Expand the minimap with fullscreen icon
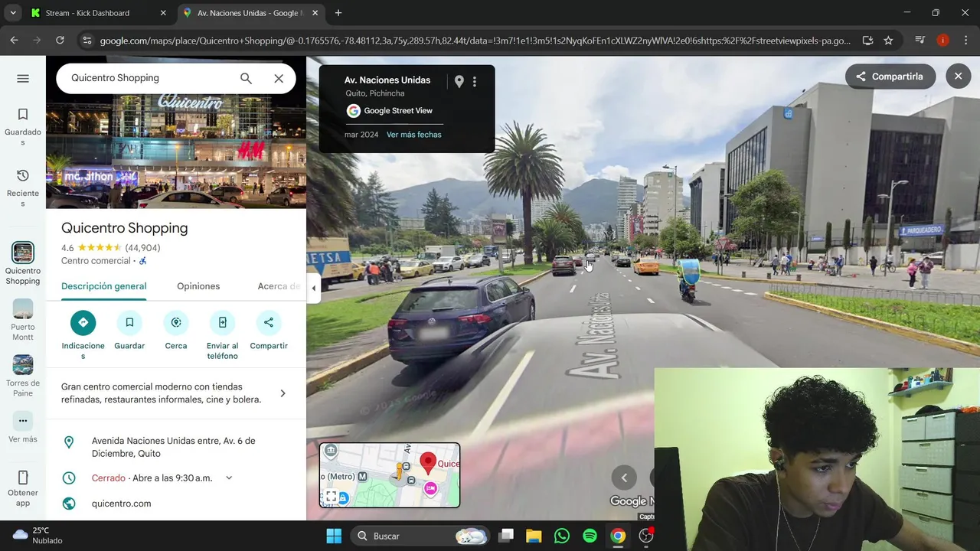The width and height of the screenshot is (980, 551). (331, 497)
